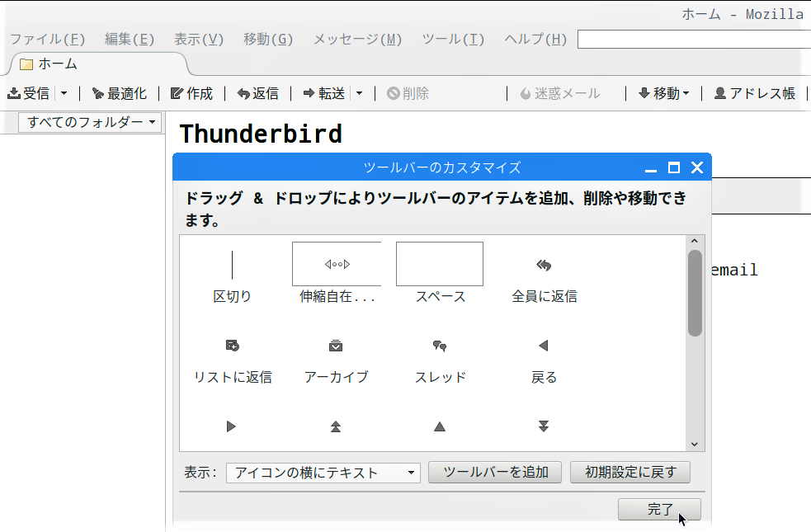Open the メッセージ(M) menu
Image resolution: width=811 pixels, height=532 pixels.
[x=357, y=40]
